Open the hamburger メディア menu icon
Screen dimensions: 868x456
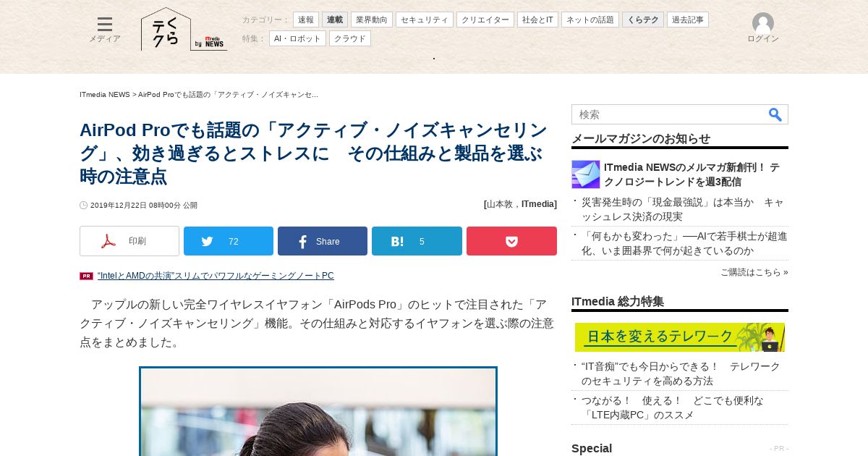pyautogui.click(x=105, y=24)
